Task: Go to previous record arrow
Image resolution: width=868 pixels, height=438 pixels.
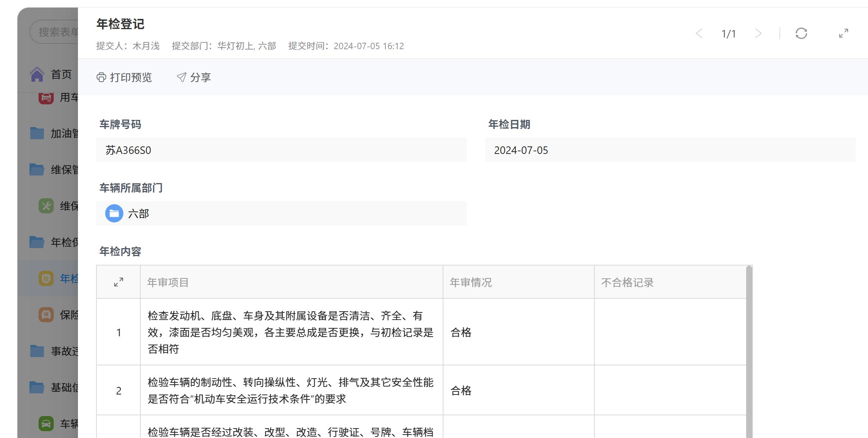Action: 699,33
